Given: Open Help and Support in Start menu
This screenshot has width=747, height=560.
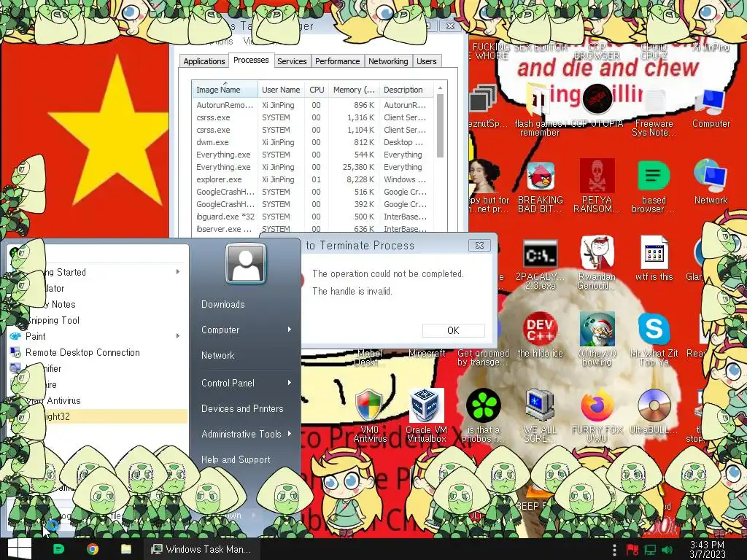Looking at the screenshot, I should 236,459.
